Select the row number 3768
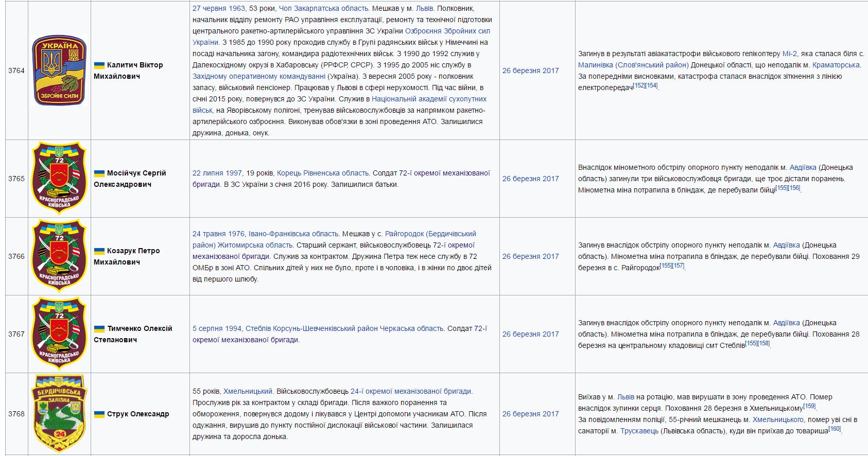The image size is (868, 456). (16, 414)
